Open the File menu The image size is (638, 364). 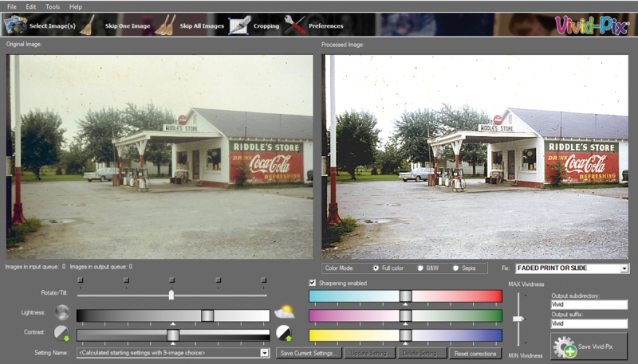tap(12, 6)
